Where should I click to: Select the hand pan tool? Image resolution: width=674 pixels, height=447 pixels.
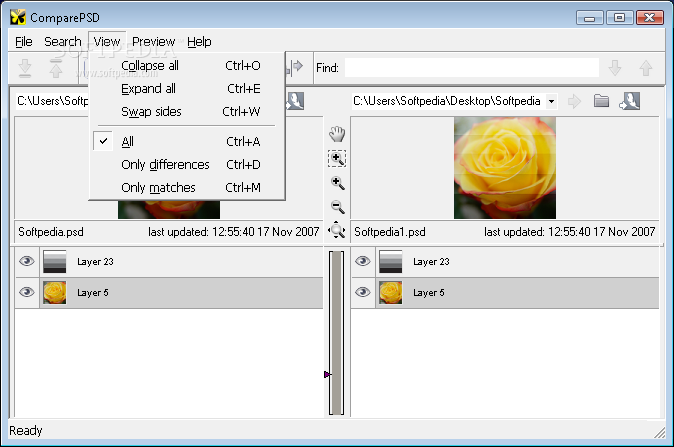[x=337, y=134]
